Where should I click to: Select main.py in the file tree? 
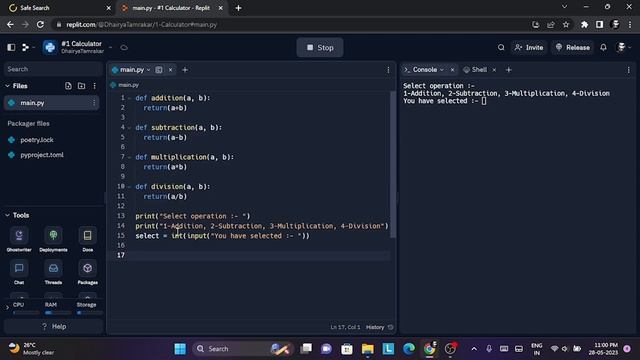coord(51,103)
